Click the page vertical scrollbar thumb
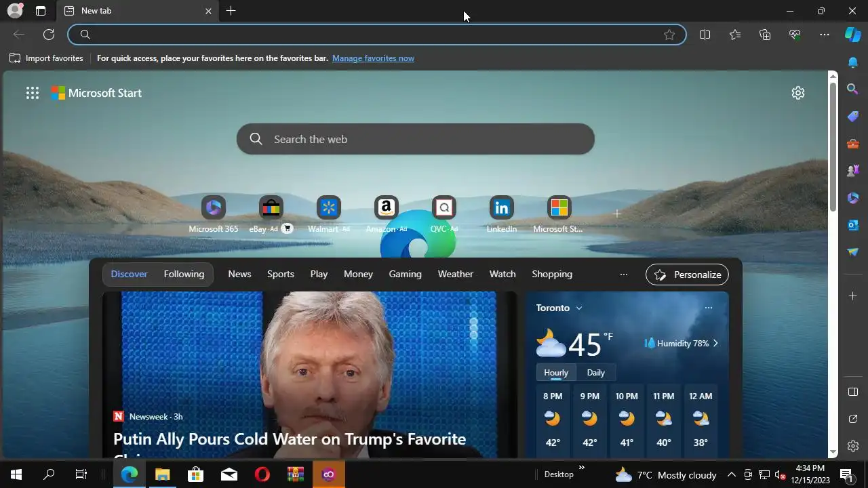 [x=833, y=146]
